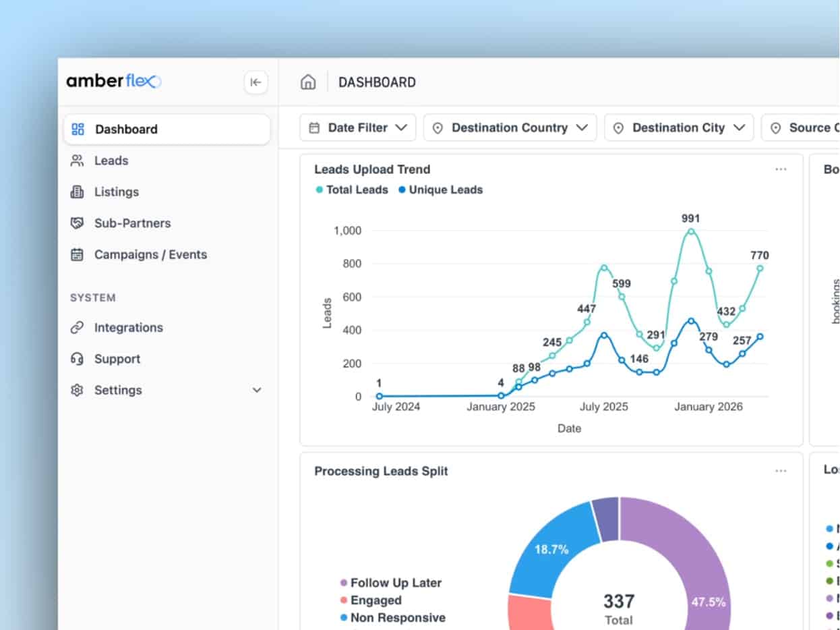Open Support in sidebar
This screenshot has width=840, height=630.
point(167,359)
